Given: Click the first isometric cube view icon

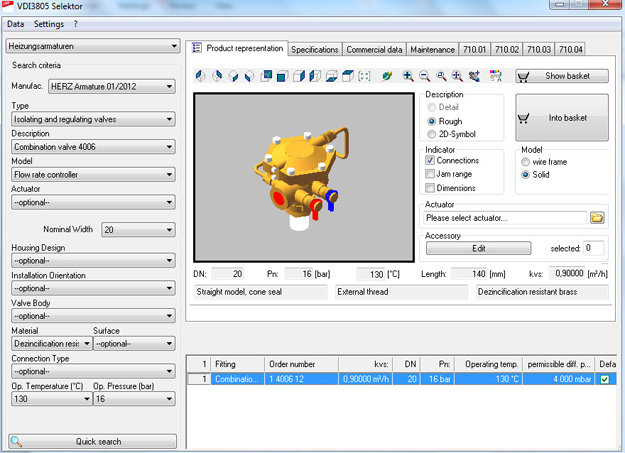Looking at the screenshot, I should 201,76.
